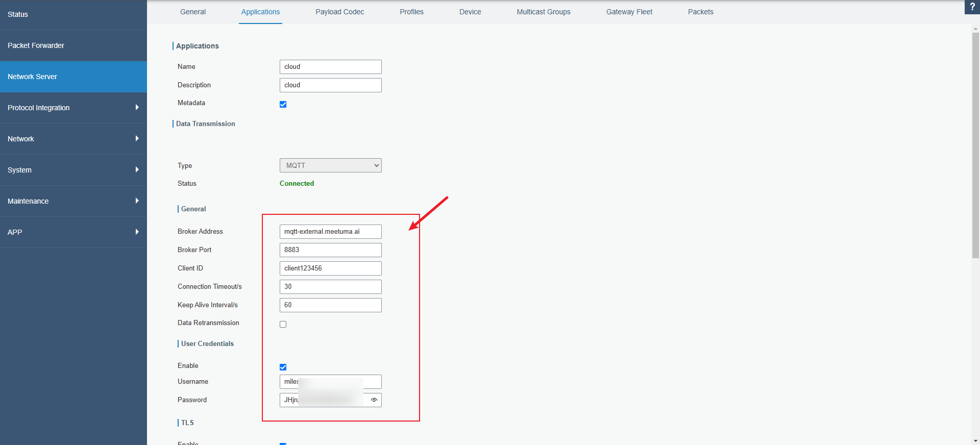Focus the Connection Timeout field
This screenshot has width=980, height=445.
[x=331, y=287]
